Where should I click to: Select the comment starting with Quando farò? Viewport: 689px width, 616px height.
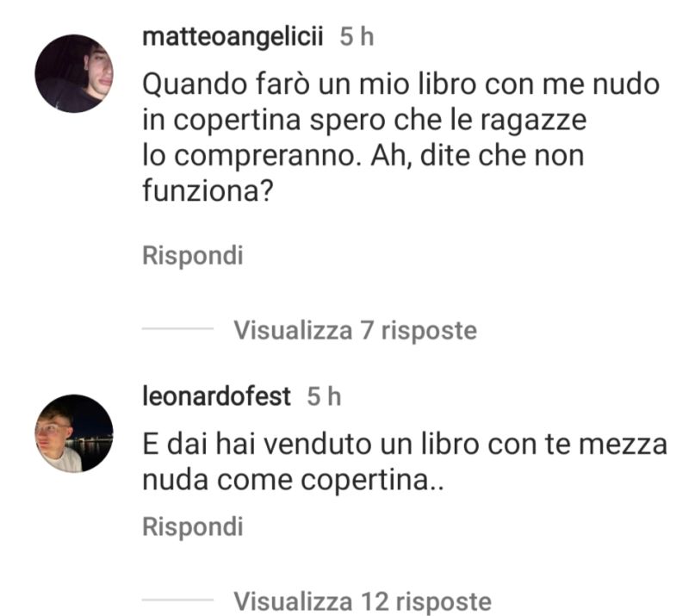(x=400, y=137)
